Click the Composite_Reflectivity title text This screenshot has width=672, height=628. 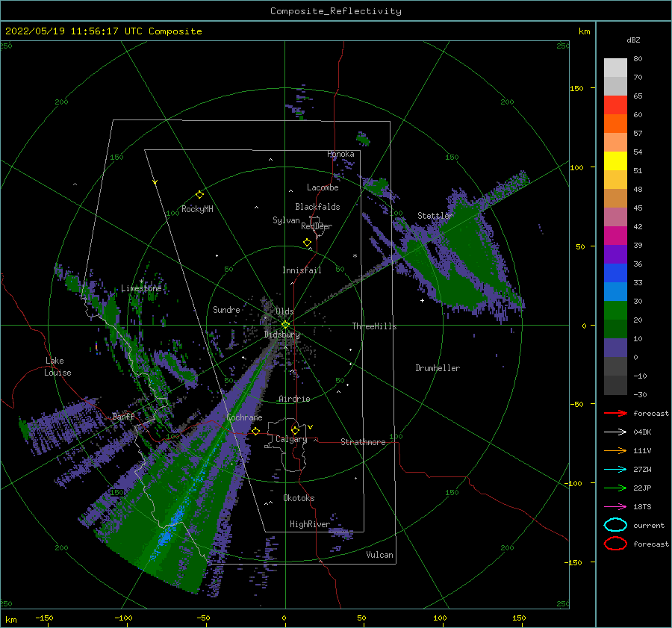coord(336,11)
